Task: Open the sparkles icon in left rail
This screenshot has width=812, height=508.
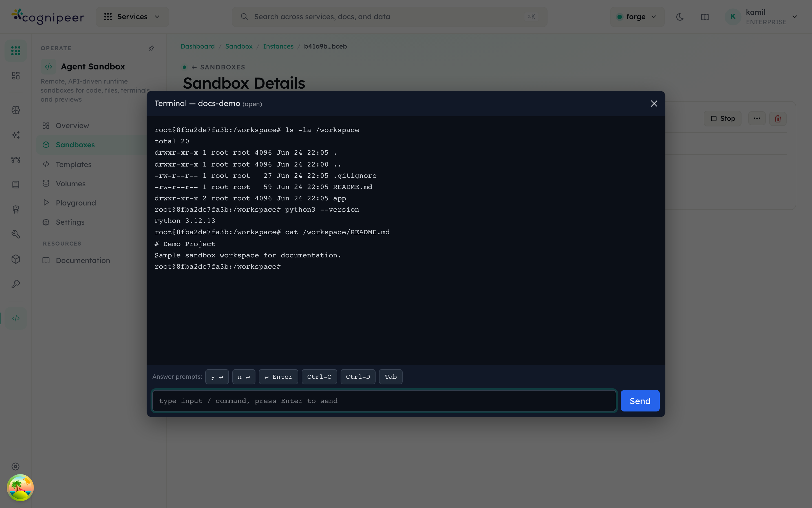Action: point(16,135)
